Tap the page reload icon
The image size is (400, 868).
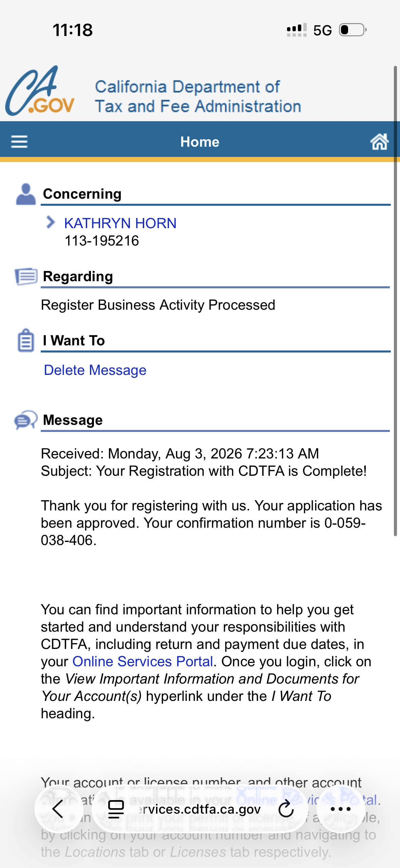286,809
